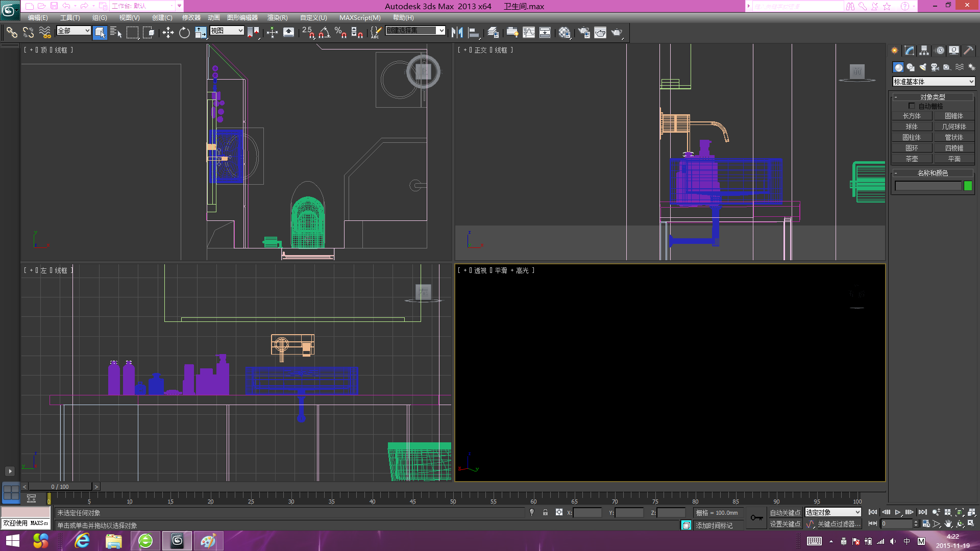Toggle 设置关键点 set key mode
The width and height of the screenshot is (980, 551).
point(785,524)
